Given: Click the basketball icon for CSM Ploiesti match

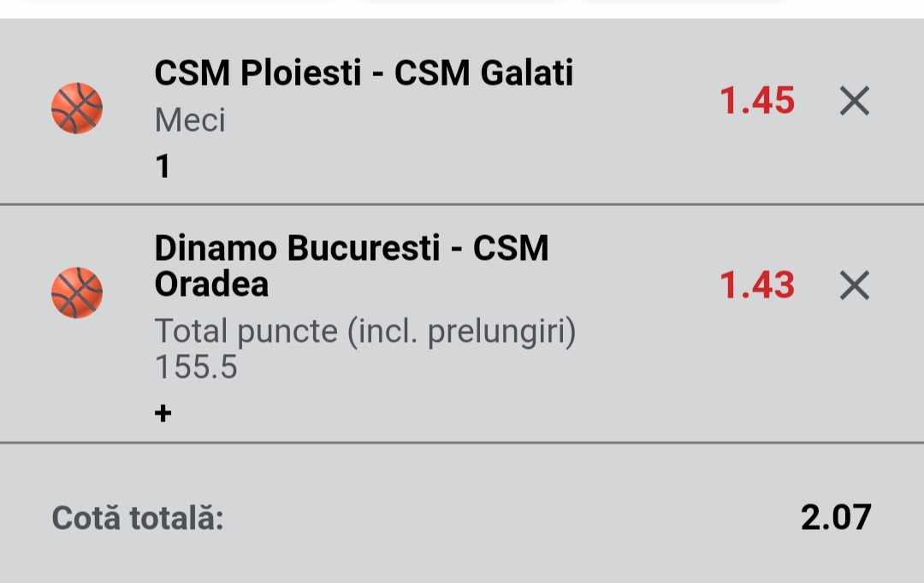Looking at the screenshot, I should (77, 108).
